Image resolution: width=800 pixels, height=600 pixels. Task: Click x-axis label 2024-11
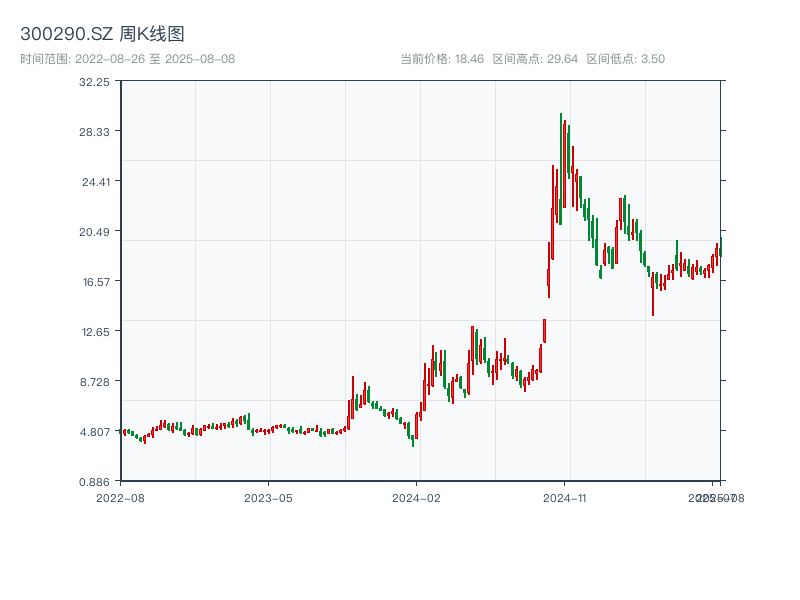[564, 498]
